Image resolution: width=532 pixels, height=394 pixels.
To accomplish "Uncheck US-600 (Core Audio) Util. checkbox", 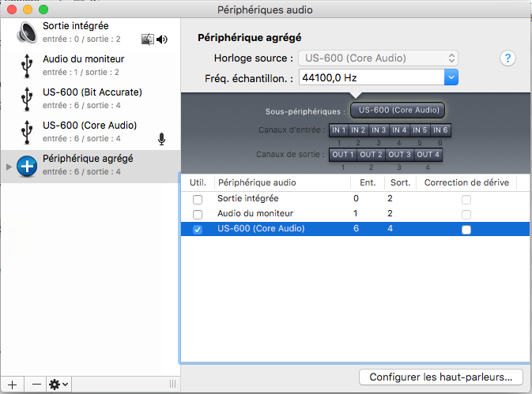I will pyautogui.click(x=198, y=229).
